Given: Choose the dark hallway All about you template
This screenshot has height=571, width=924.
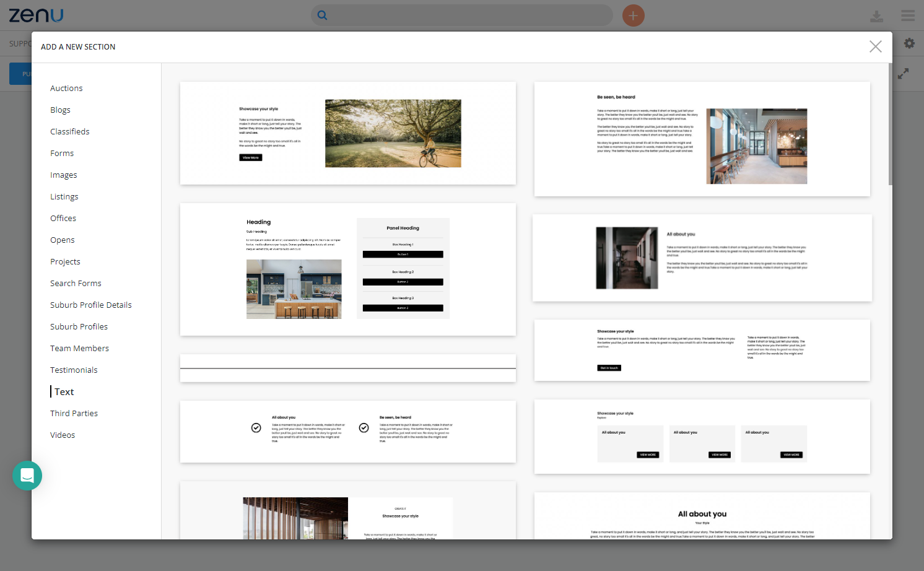Looking at the screenshot, I should coord(702,258).
